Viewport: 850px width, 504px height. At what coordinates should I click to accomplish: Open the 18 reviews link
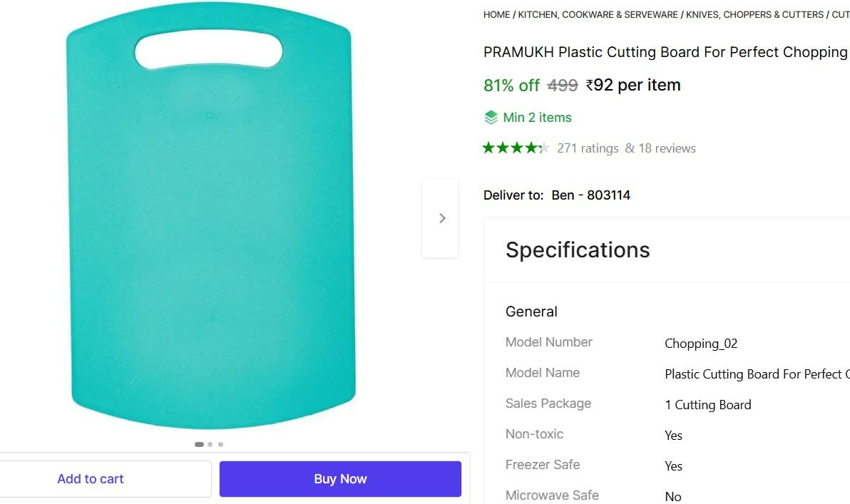pos(667,148)
